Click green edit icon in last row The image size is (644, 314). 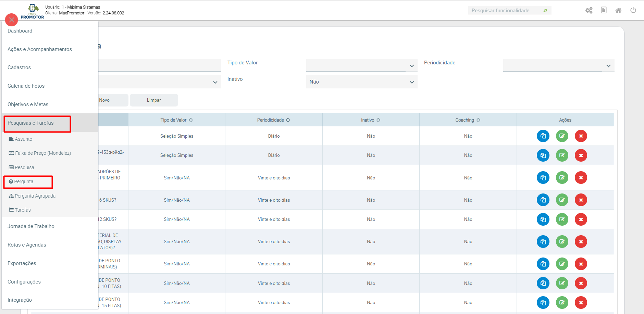[562, 303]
